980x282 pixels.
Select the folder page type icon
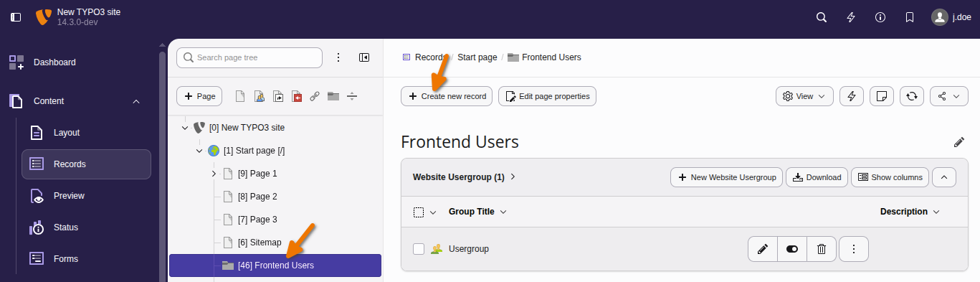(x=333, y=96)
